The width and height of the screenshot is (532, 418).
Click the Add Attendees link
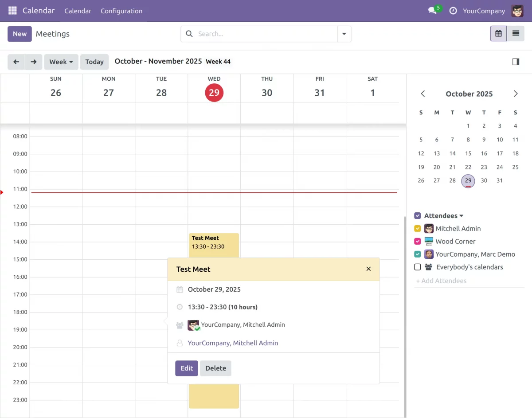(442, 281)
